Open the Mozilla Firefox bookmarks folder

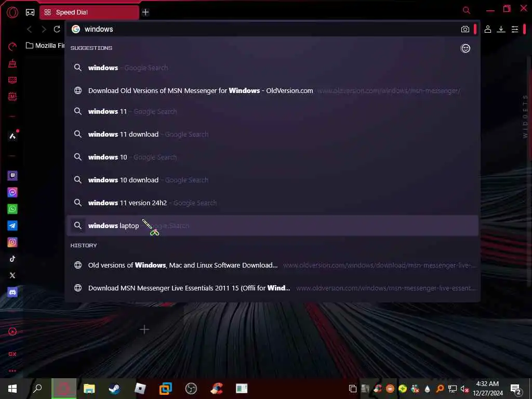coord(45,46)
